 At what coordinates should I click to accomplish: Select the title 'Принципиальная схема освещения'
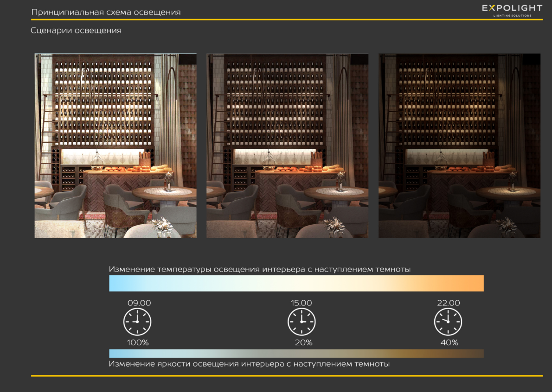pos(106,12)
